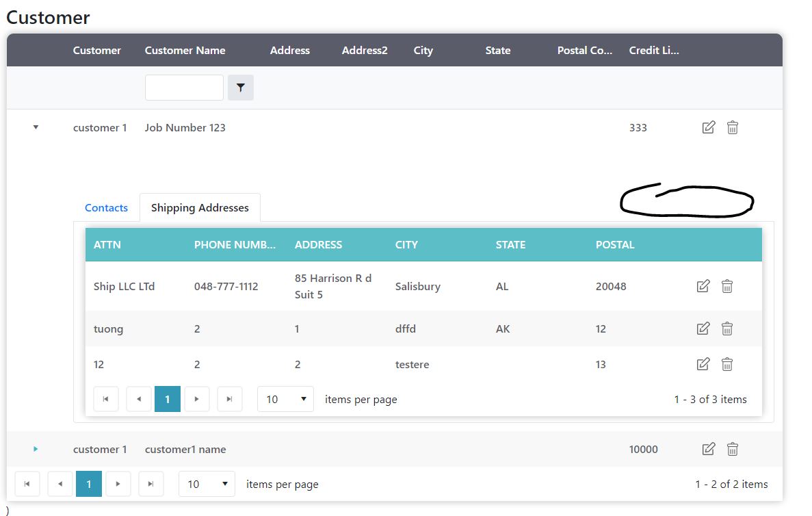Edit the customer1 name row
812x516 pixels.
tap(709, 449)
